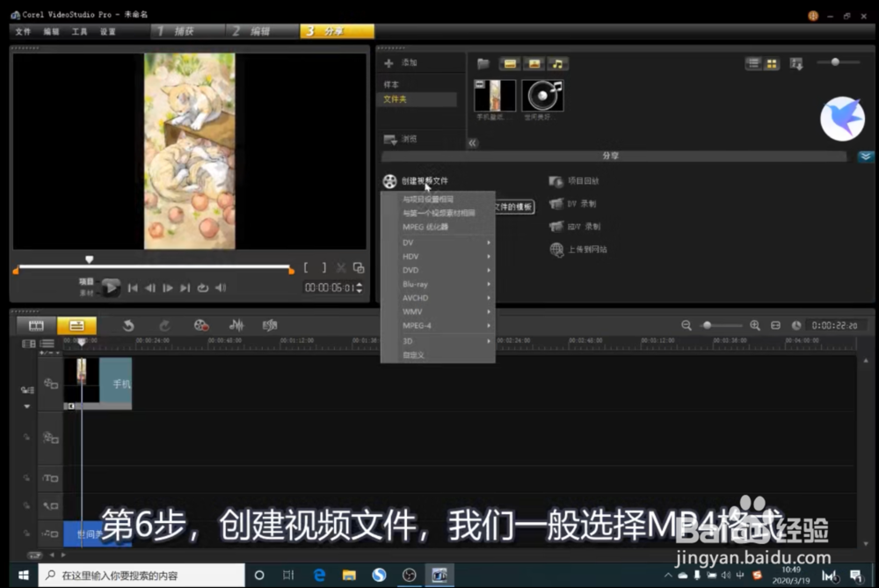Click 项目回放 project playback
This screenshot has height=588, width=879.
(x=574, y=181)
